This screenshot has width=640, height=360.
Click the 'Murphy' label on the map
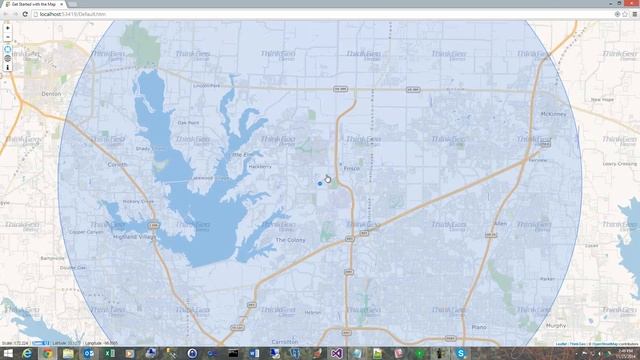click(556, 326)
